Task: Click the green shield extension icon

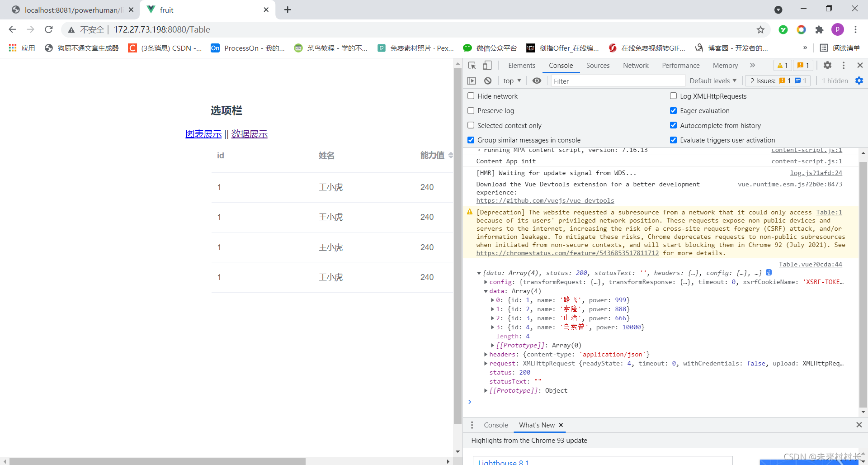Action: click(x=783, y=30)
